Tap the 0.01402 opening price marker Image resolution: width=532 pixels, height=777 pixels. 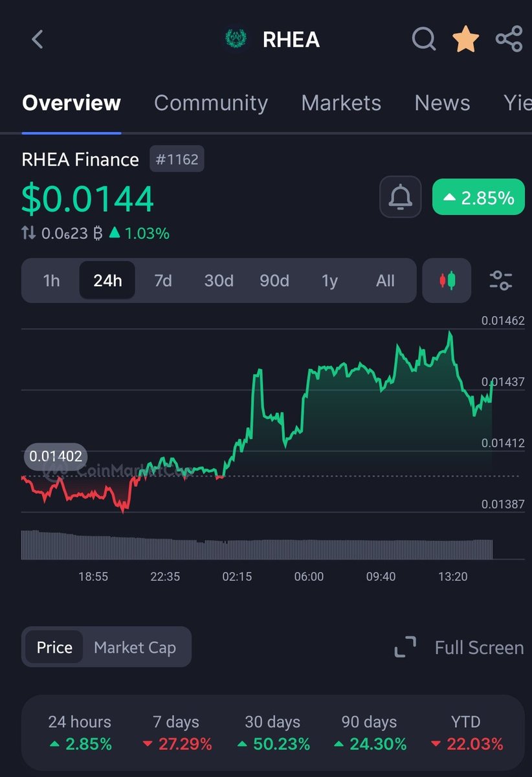pos(56,456)
